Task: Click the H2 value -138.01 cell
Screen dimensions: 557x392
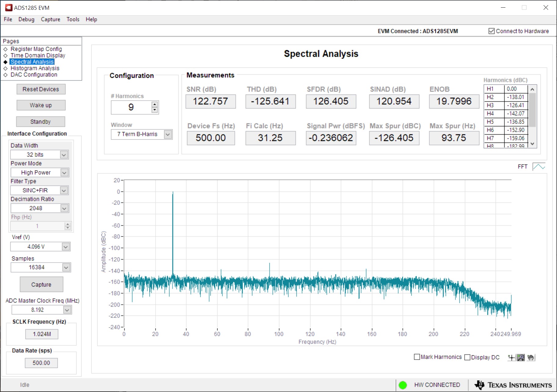Action: point(516,97)
